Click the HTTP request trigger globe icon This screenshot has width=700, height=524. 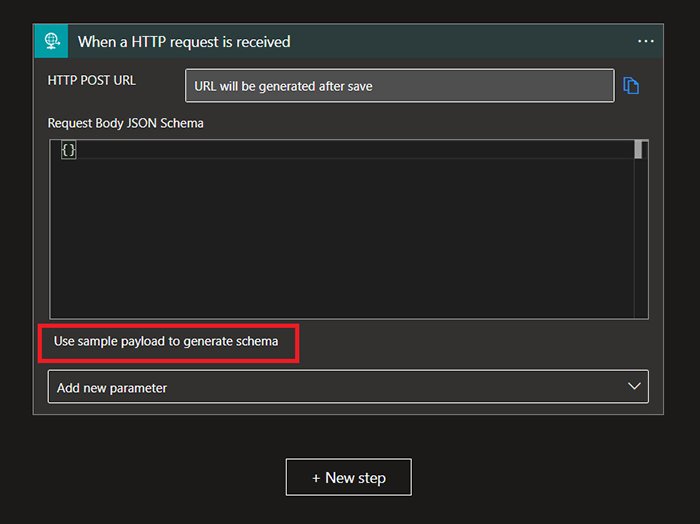point(51,41)
